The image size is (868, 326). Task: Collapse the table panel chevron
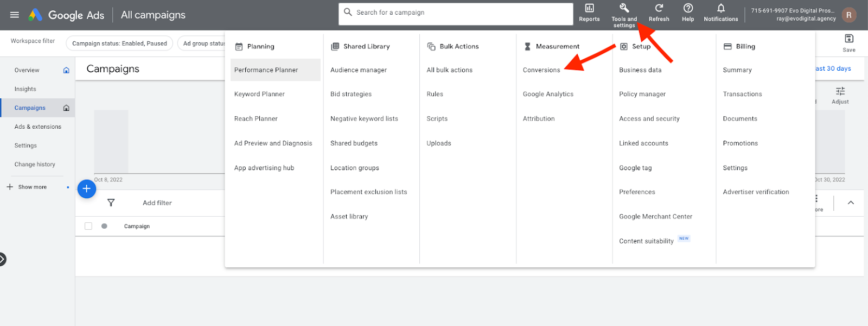(x=851, y=203)
